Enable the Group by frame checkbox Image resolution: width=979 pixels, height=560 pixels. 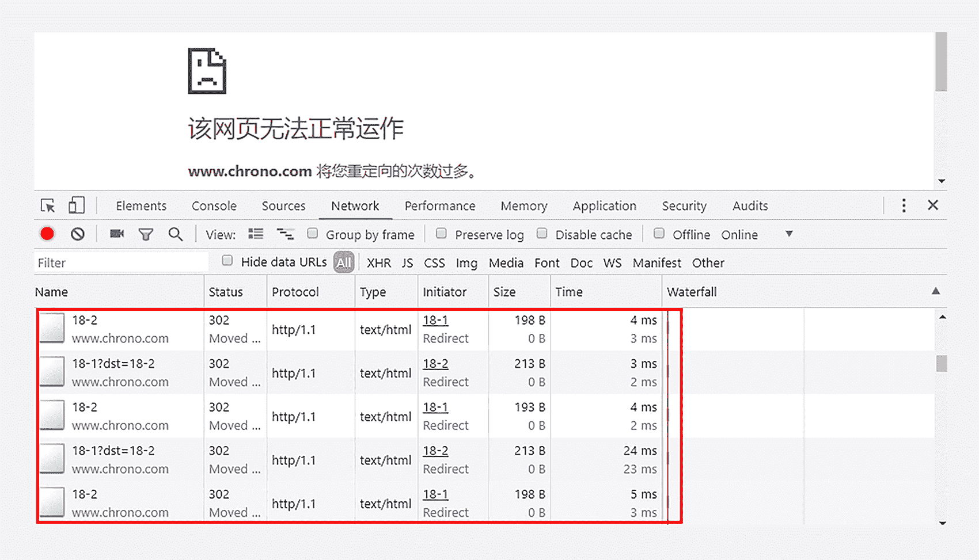(x=312, y=233)
